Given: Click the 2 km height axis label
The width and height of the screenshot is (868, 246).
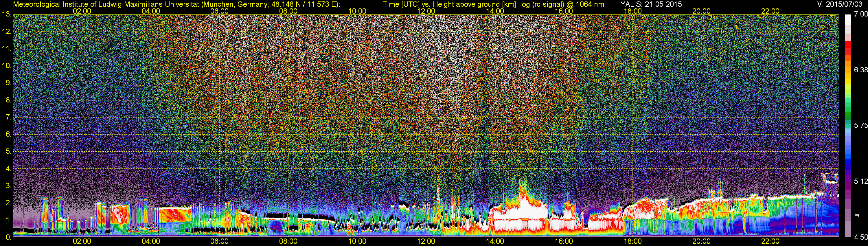Looking at the screenshot, I should [8, 203].
